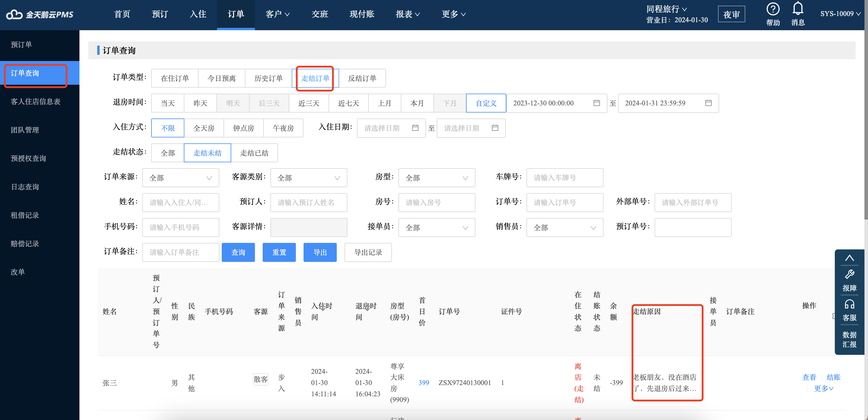Select 今日预离 order type
The width and height of the screenshot is (868, 420).
[x=221, y=78]
